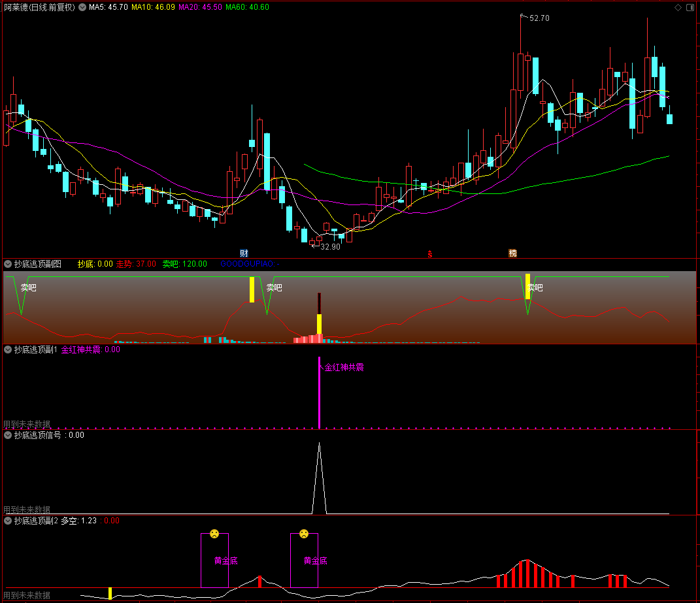Collapse the 抄底逃顶副图 indicator panel
The height and width of the screenshot is (603, 700).
pyautogui.click(x=8, y=264)
